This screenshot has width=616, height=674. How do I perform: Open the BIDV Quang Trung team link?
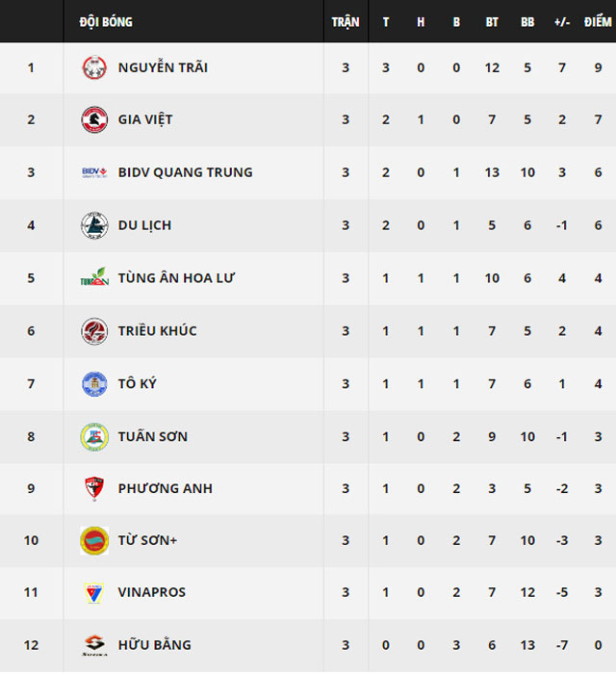tap(185, 172)
